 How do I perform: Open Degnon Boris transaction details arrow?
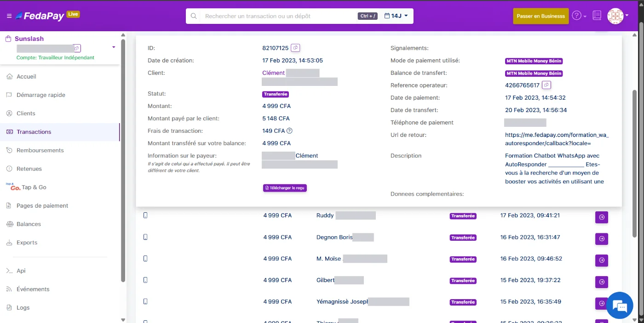[602, 239]
